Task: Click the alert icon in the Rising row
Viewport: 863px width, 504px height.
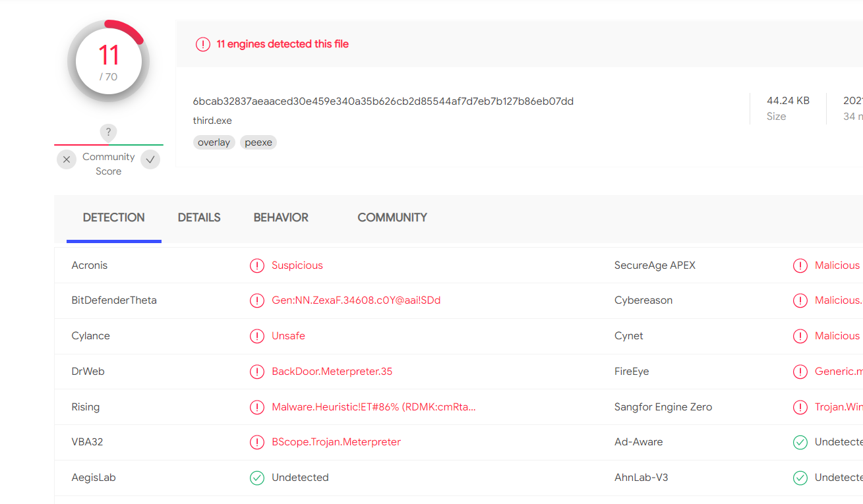Action: (257, 407)
